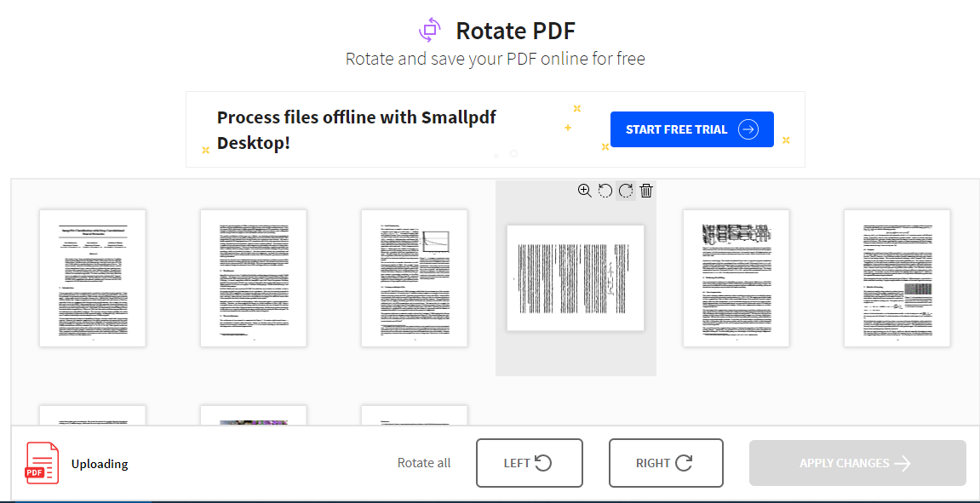Rotate selected page counterclockwise

[605, 191]
